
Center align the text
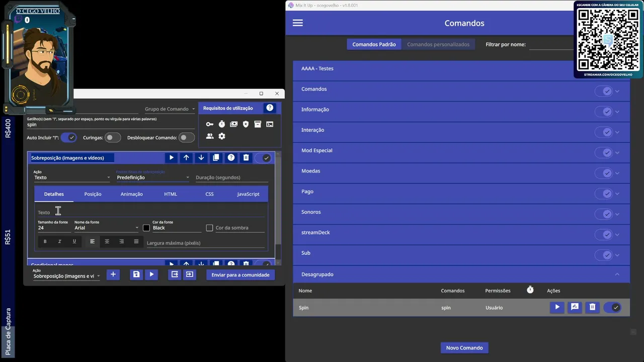pyautogui.click(x=107, y=242)
